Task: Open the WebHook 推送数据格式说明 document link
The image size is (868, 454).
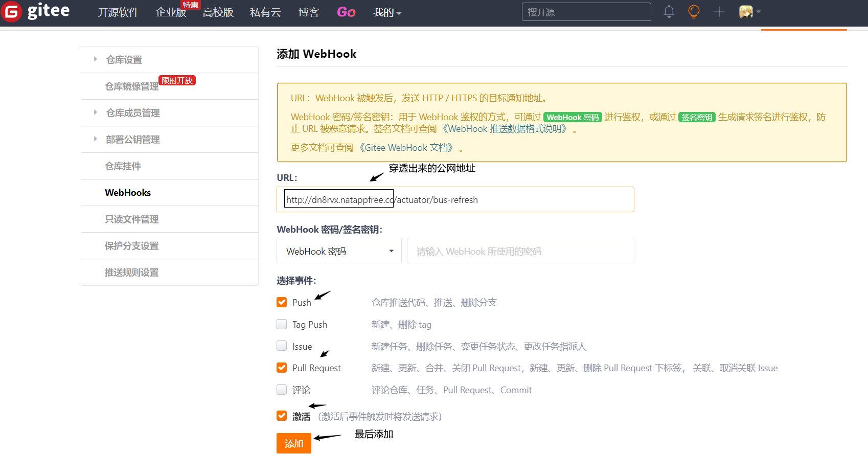Action: (506, 129)
